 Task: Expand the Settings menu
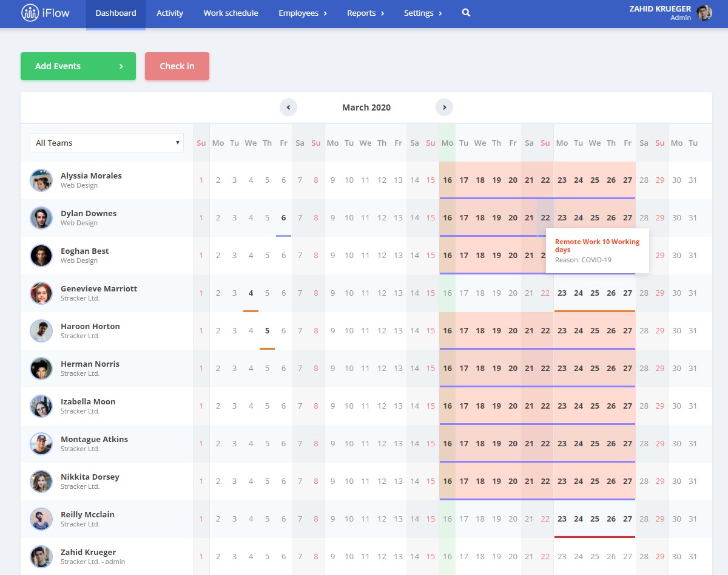coord(423,13)
